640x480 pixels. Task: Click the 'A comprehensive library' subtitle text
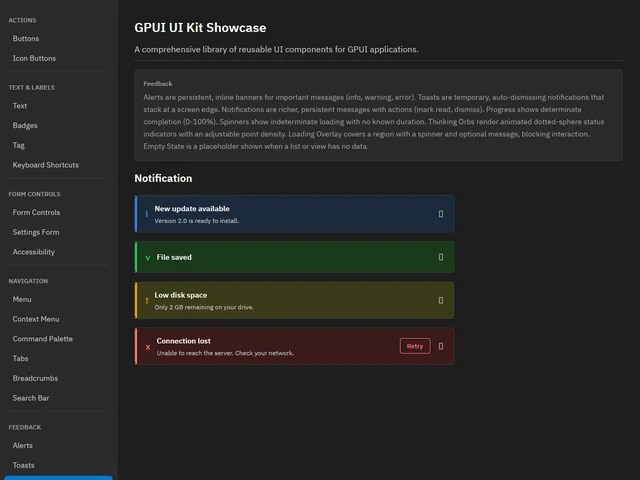click(x=276, y=49)
